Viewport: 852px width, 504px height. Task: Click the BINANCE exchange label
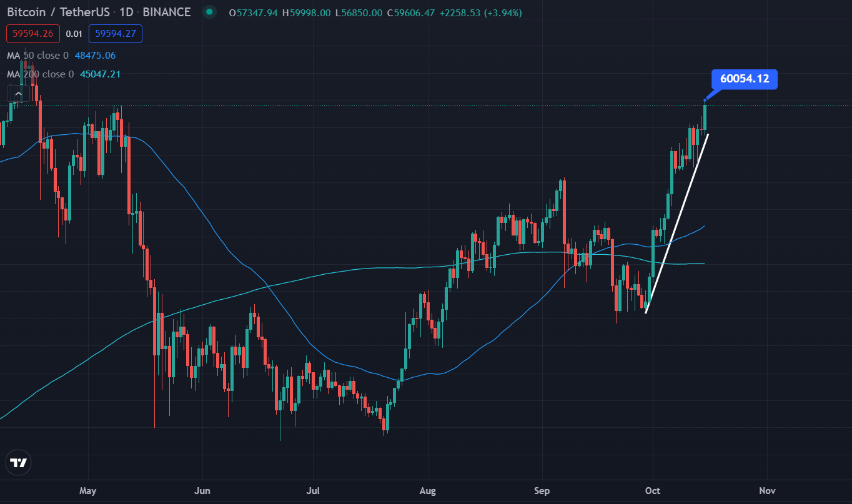pyautogui.click(x=167, y=12)
